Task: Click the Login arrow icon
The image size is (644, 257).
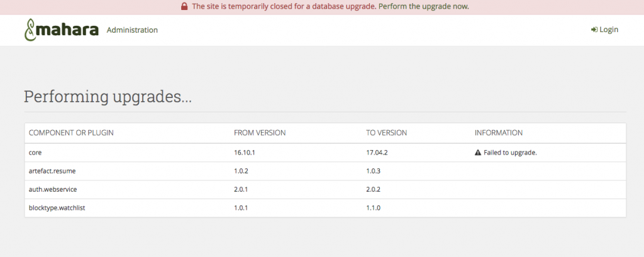Action: tap(594, 30)
